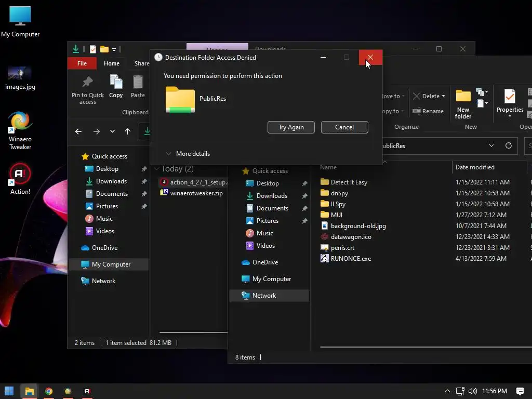Open address bar history dropdown

point(491,145)
